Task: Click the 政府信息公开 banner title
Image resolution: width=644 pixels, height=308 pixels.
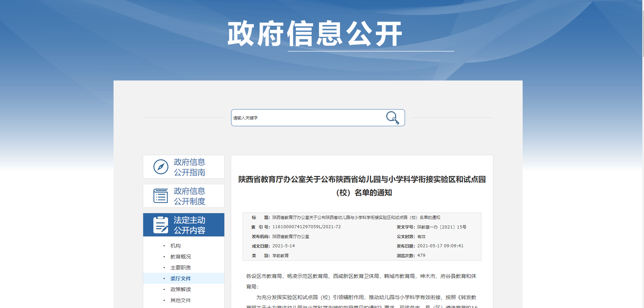Action: tap(315, 33)
